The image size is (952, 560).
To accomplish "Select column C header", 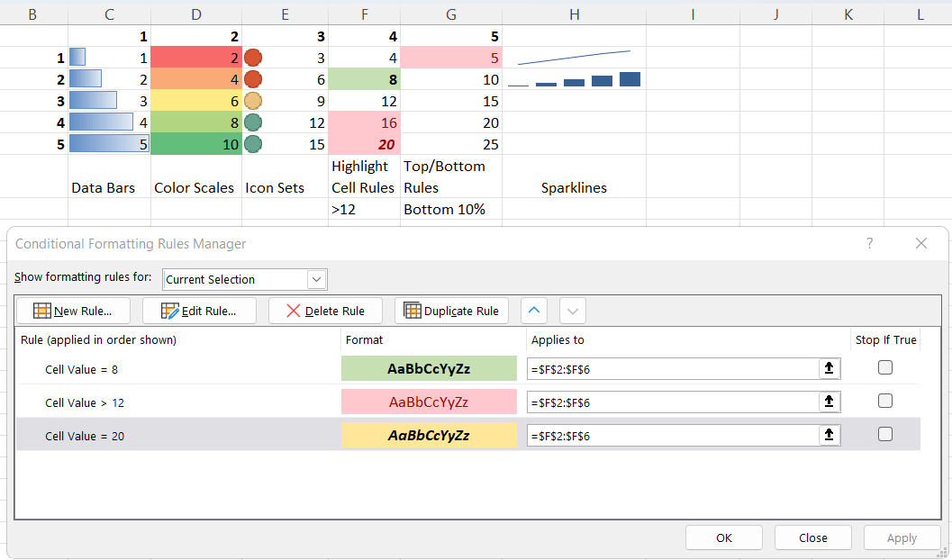I will pyautogui.click(x=109, y=14).
